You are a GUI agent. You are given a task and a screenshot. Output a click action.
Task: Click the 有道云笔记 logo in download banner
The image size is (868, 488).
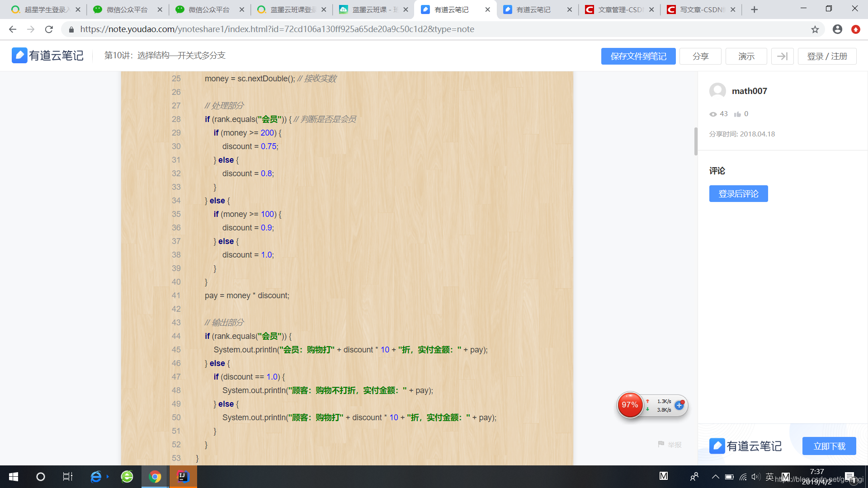[745, 446]
